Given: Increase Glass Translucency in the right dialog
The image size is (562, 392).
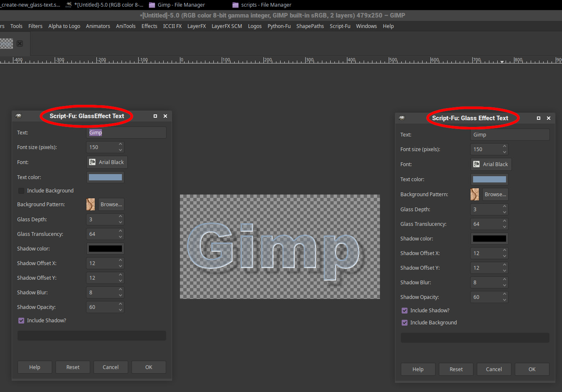Looking at the screenshot, I should click(x=504, y=221).
